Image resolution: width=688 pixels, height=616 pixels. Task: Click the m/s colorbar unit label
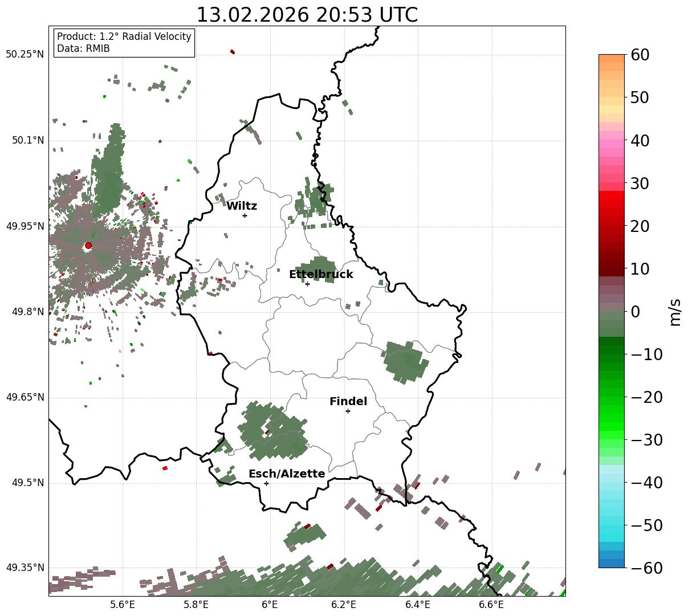click(x=675, y=311)
